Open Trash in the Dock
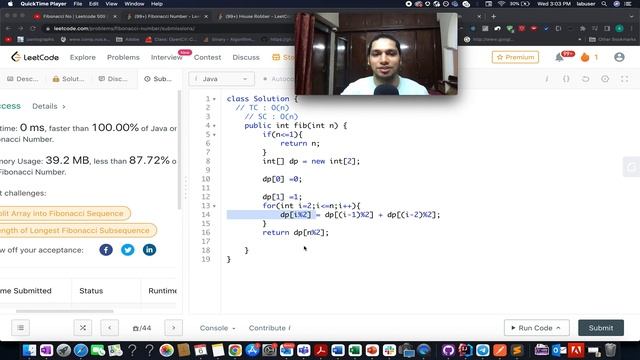 pyautogui.click(x=610, y=350)
